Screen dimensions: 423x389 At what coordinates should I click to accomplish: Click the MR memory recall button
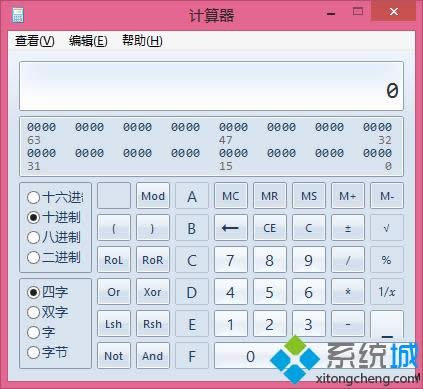[270, 196]
